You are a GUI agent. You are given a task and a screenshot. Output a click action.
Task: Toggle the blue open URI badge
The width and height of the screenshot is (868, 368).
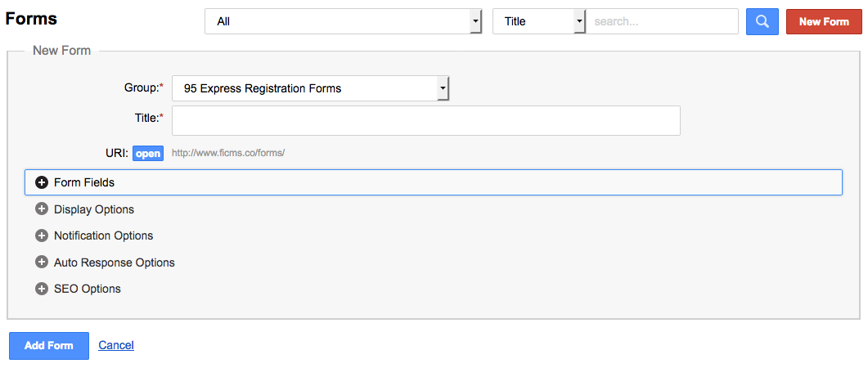click(x=148, y=153)
